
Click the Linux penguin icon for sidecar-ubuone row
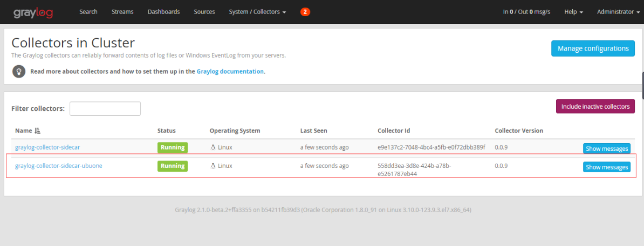[x=213, y=166]
